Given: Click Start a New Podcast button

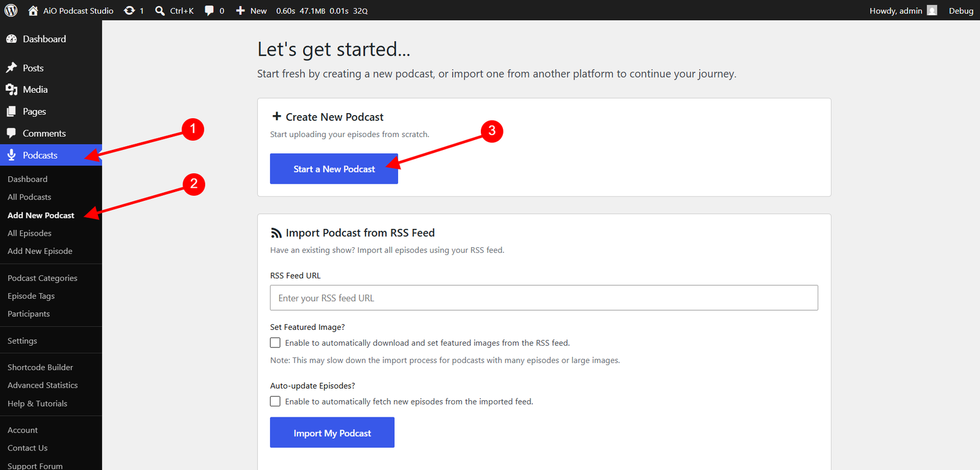Looking at the screenshot, I should pos(334,169).
